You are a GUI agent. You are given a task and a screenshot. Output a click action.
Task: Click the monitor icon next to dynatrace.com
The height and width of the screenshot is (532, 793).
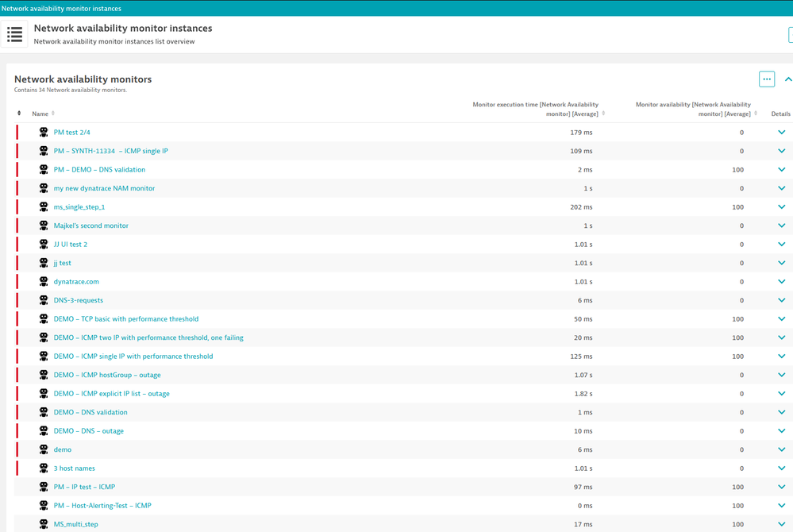(x=44, y=282)
